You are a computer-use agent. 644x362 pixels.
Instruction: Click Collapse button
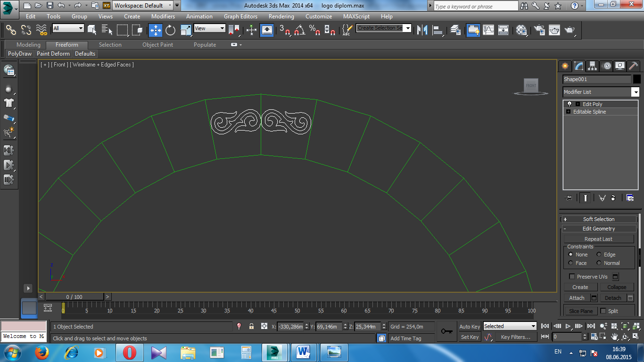point(617,287)
